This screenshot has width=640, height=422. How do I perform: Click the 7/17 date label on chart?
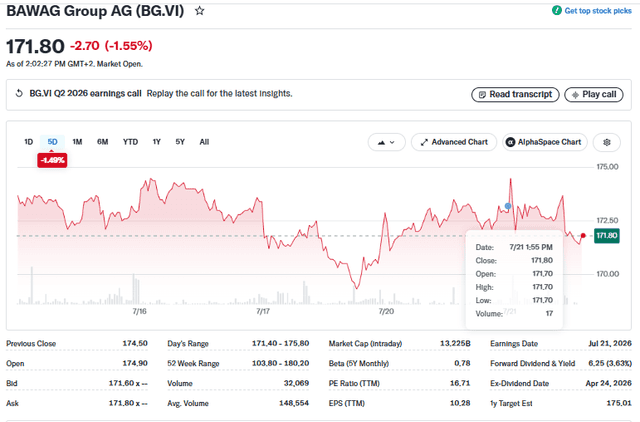click(263, 311)
